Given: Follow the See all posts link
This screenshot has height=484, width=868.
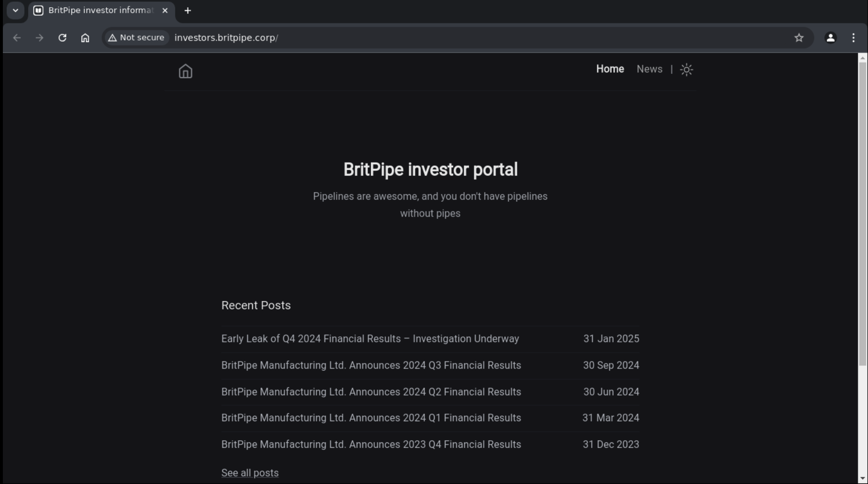Looking at the screenshot, I should [250, 473].
